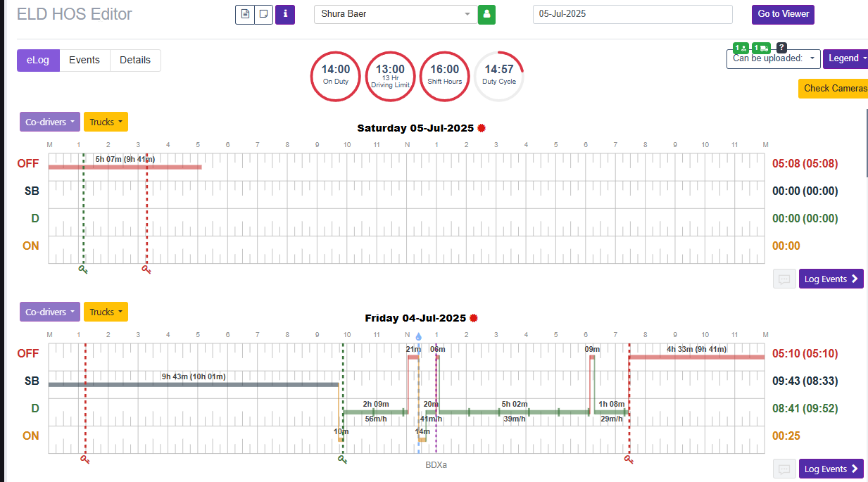Screen dimensions: 868x482
Task: Click first red key icon under Friday graph
Action: 85,459
